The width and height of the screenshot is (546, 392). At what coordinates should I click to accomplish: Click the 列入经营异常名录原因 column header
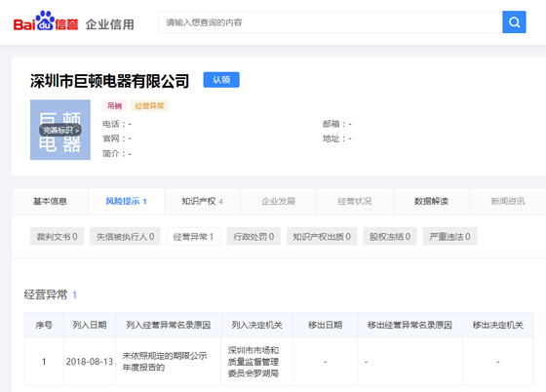168,325
